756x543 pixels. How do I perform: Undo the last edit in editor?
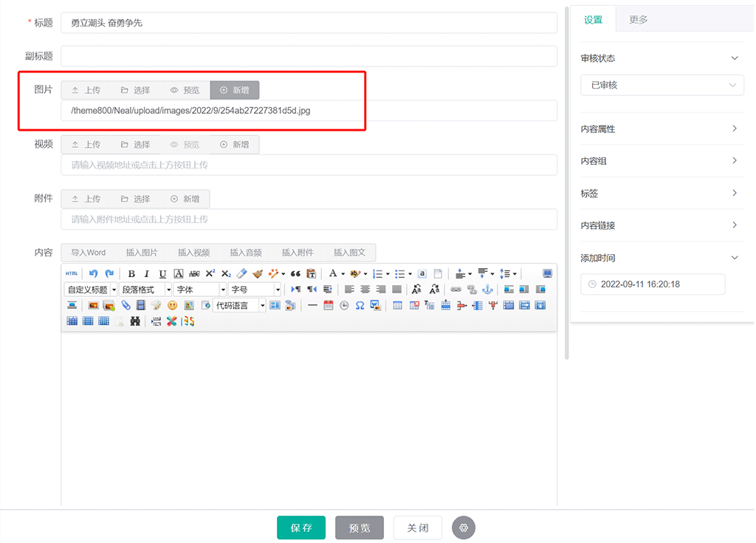(x=93, y=273)
